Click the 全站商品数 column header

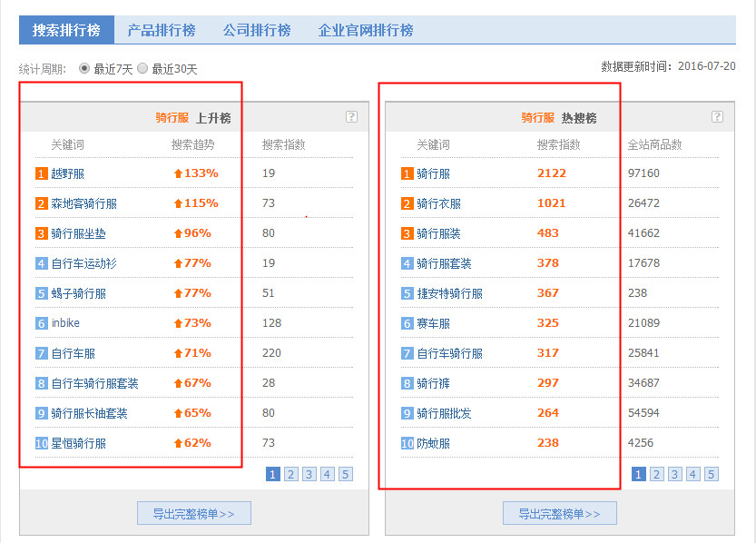click(x=654, y=144)
